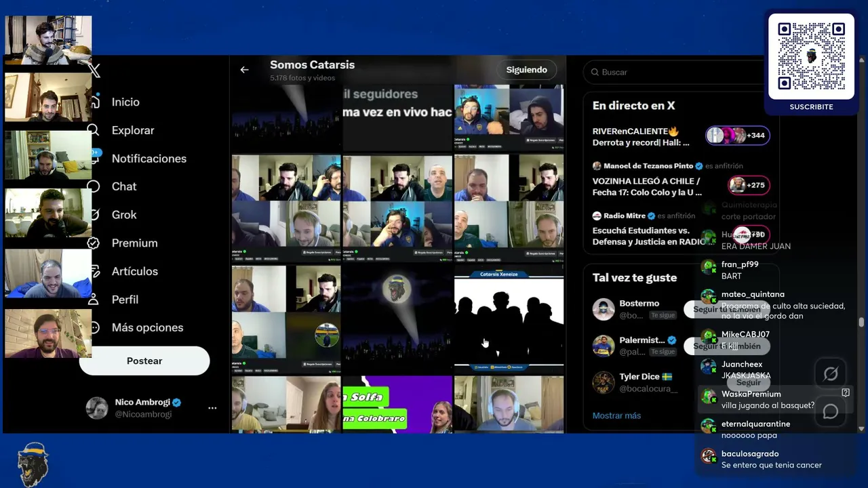Go to Inicio in the sidebar
Viewport: 868px width, 488px height.
(125, 102)
